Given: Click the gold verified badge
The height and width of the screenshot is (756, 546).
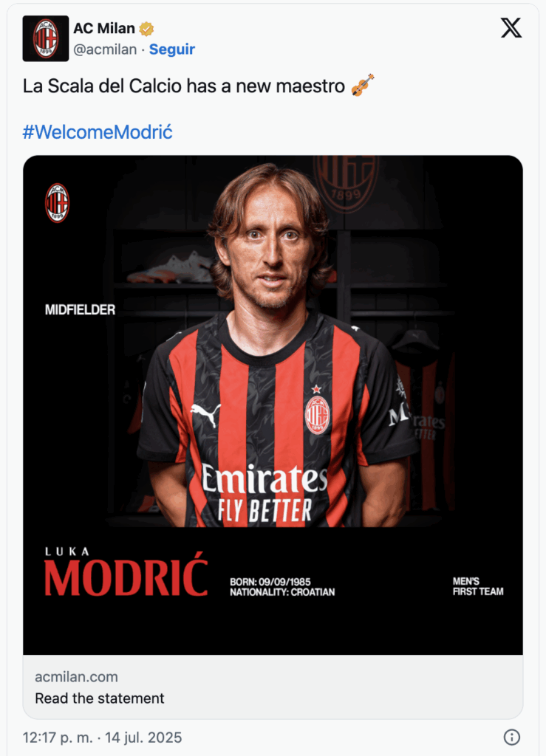Looking at the screenshot, I should click(146, 29).
